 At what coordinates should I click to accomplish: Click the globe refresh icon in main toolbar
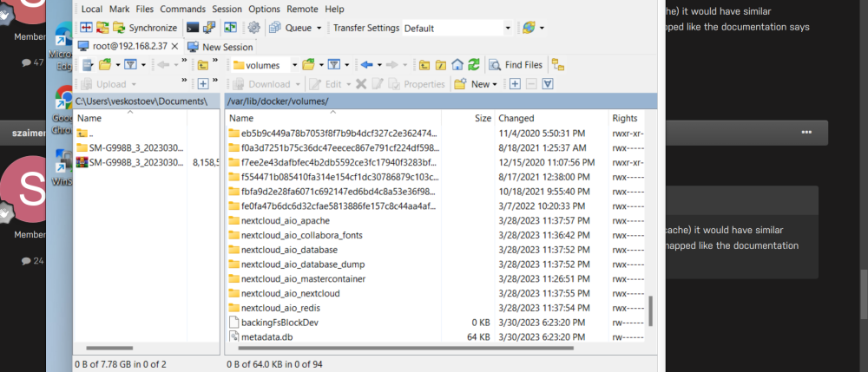tap(529, 28)
